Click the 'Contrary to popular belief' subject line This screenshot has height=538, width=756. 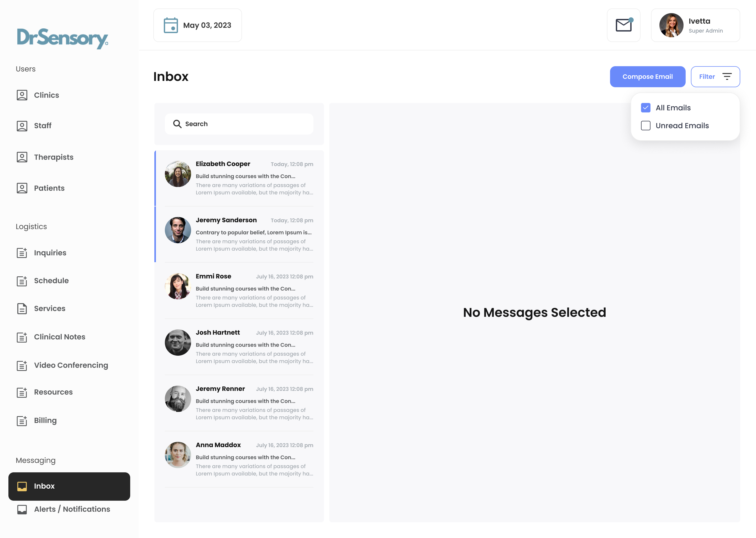pos(254,232)
